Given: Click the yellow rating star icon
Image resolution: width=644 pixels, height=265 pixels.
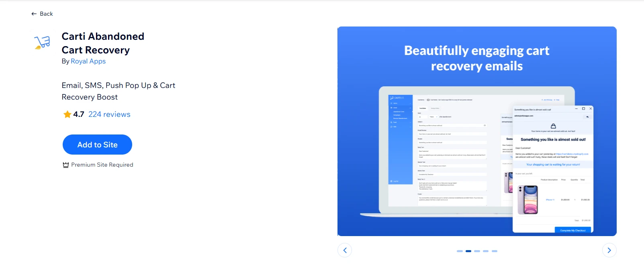Looking at the screenshot, I should [67, 114].
